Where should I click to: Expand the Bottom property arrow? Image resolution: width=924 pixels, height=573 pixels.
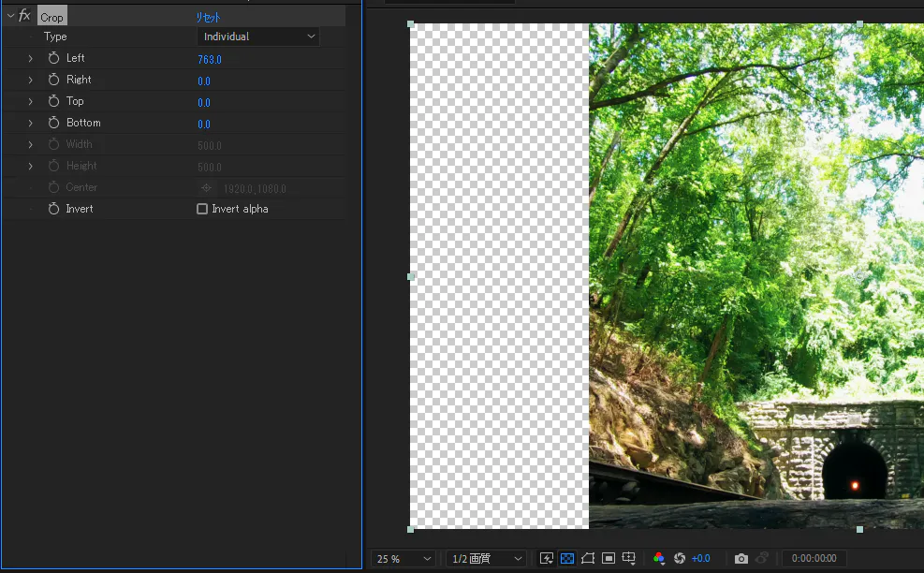click(x=30, y=123)
